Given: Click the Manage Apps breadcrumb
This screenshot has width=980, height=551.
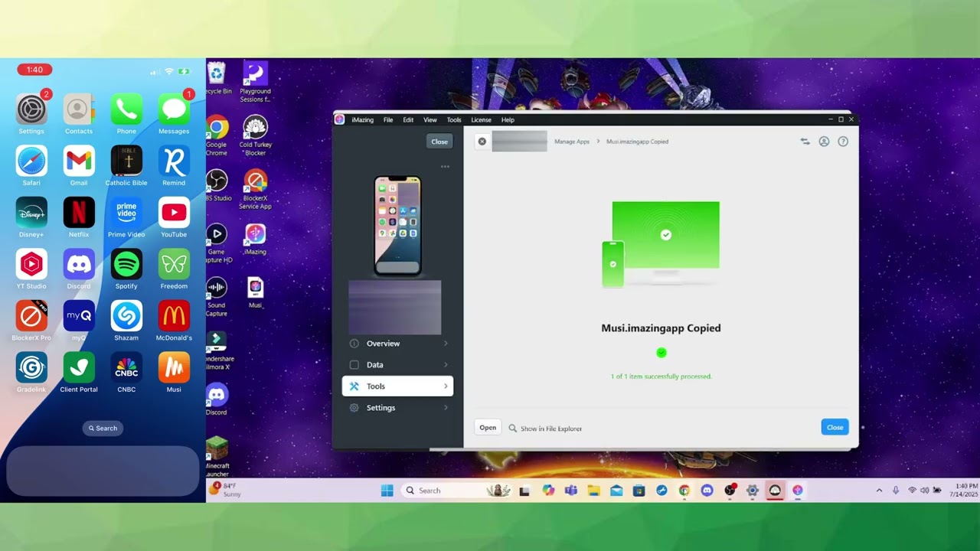Looking at the screenshot, I should (572, 142).
